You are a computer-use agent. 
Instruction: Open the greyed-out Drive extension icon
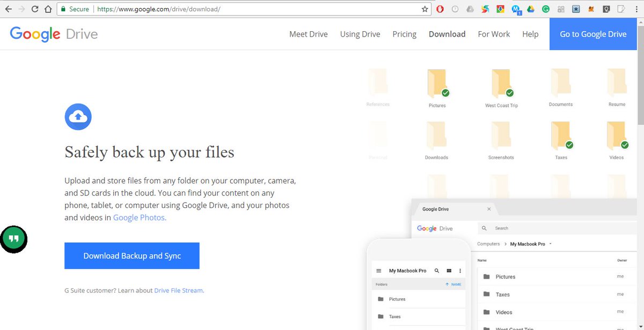(470, 9)
